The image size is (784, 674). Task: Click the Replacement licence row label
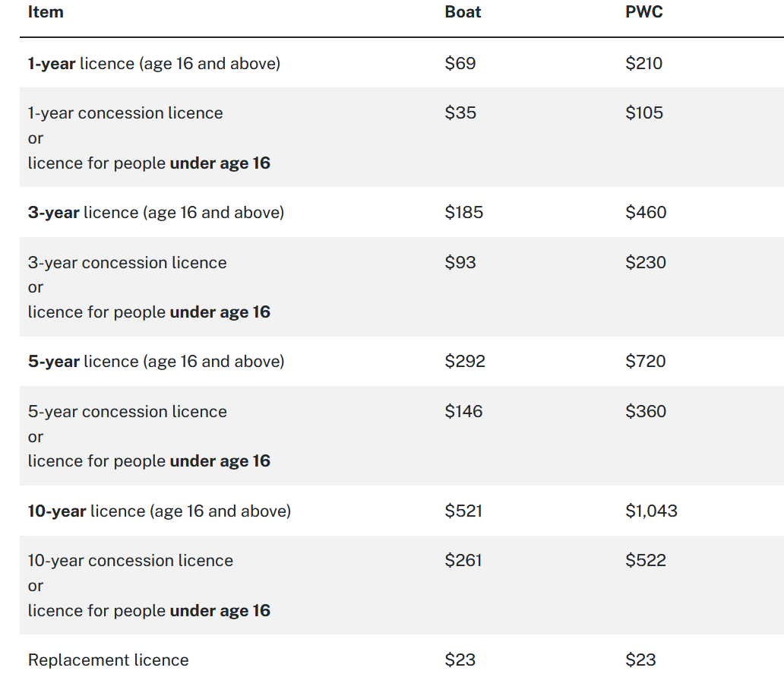(109, 660)
